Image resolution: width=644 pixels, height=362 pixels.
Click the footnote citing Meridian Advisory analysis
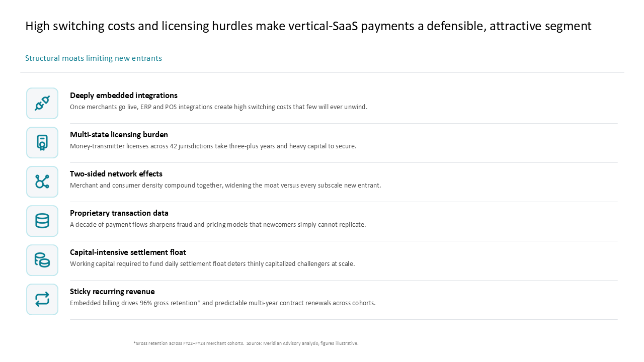point(246,343)
